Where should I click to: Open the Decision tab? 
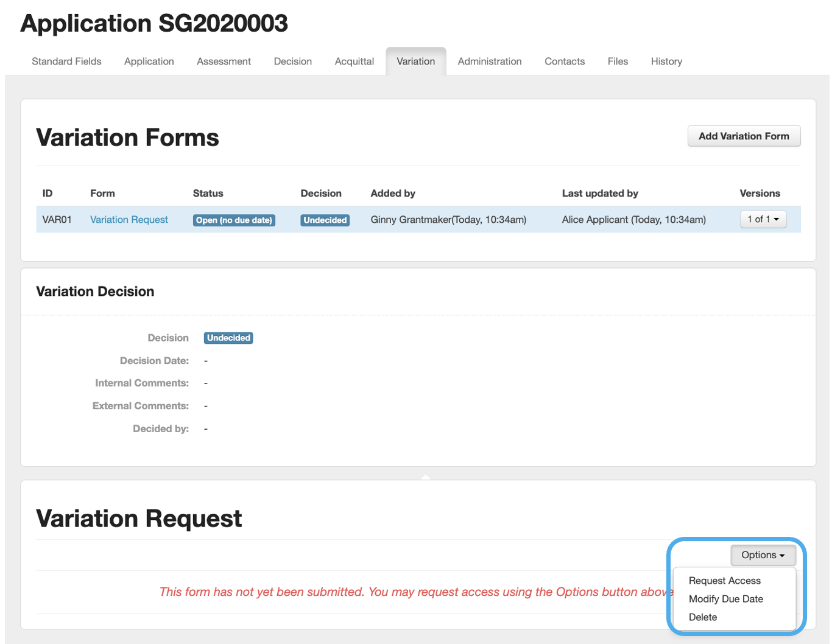(292, 61)
